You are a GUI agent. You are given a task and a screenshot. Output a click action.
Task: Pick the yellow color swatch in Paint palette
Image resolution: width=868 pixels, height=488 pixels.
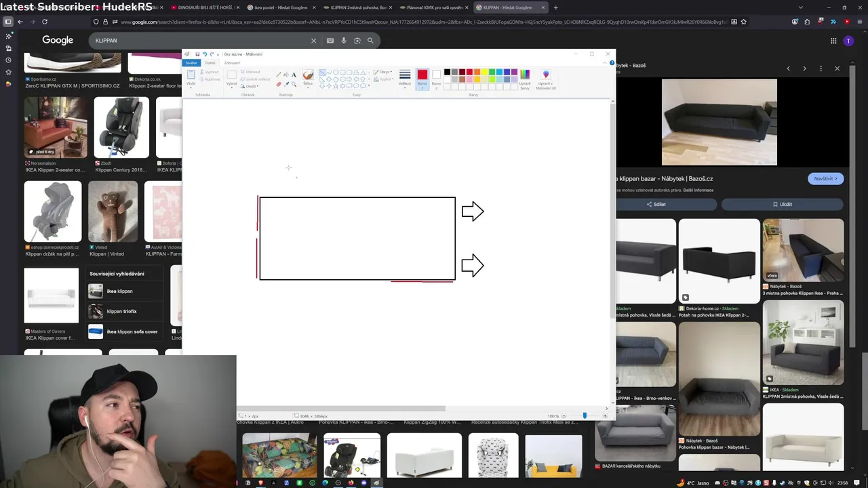tap(484, 72)
